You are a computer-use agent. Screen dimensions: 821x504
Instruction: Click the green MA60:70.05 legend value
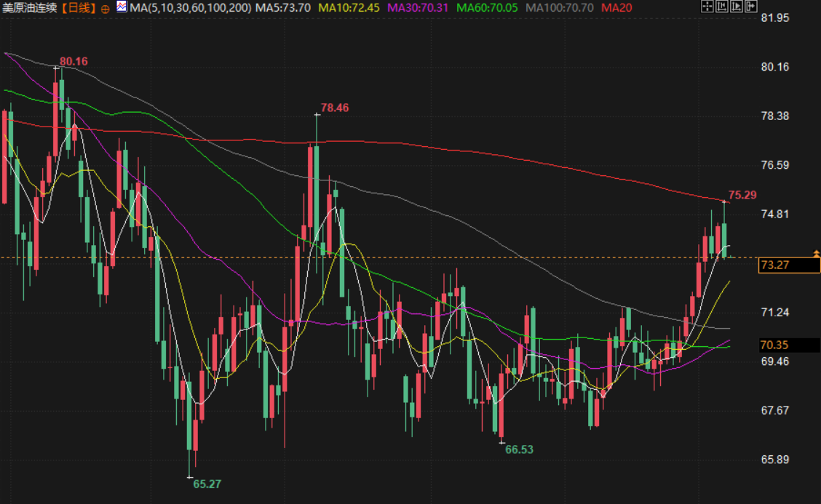click(x=487, y=8)
